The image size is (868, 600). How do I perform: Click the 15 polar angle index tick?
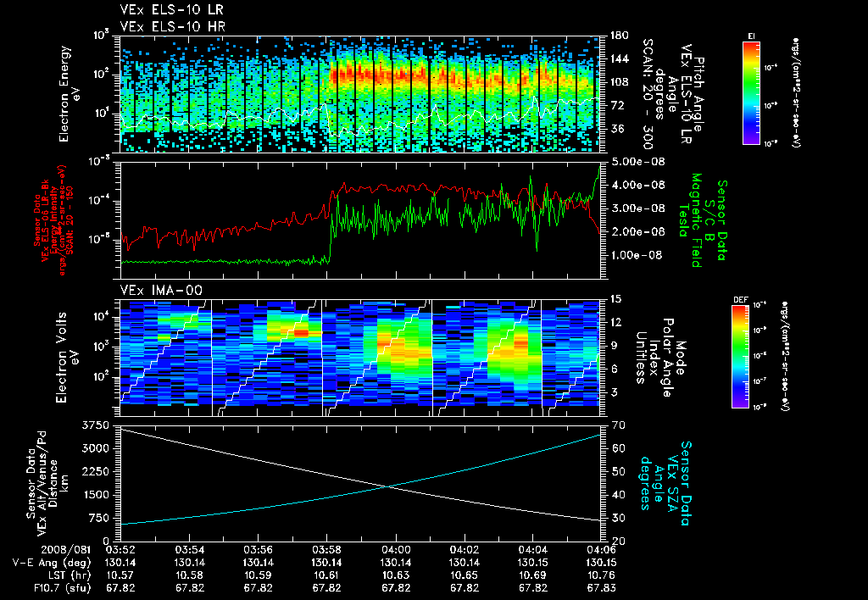pyautogui.click(x=615, y=299)
